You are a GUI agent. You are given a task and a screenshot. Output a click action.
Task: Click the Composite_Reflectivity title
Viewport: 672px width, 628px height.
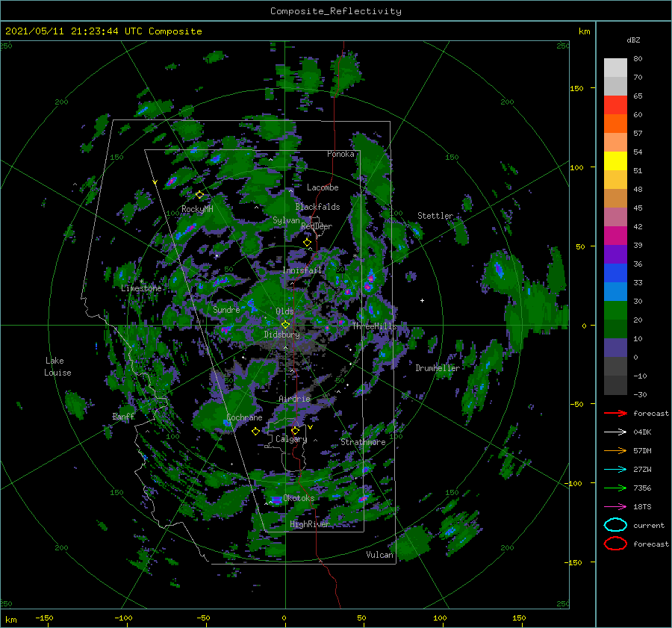coord(335,11)
